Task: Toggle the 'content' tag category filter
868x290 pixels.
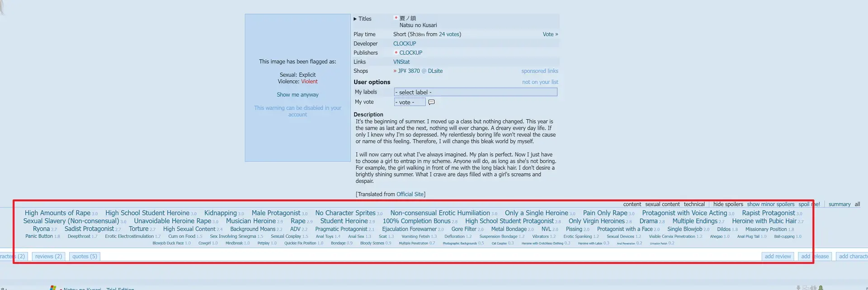Action: click(632, 204)
